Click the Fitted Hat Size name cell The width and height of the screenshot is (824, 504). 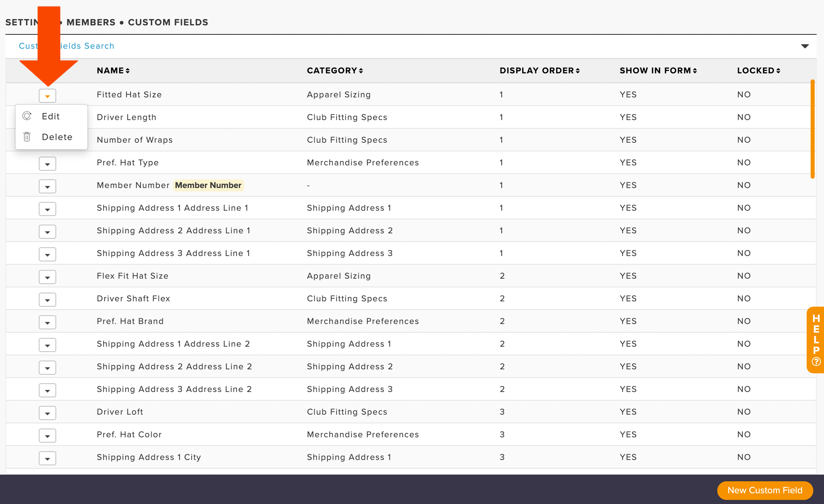pos(129,94)
